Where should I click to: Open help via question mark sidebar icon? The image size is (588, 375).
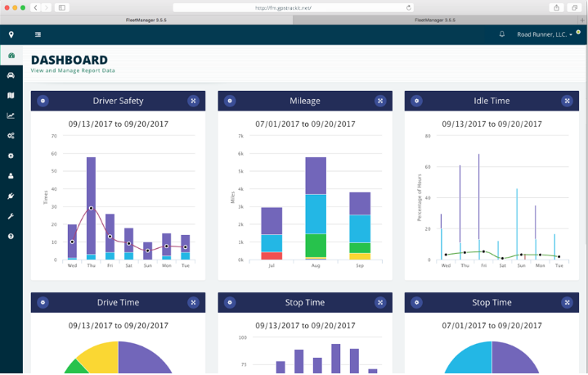(x=11, y=236)
